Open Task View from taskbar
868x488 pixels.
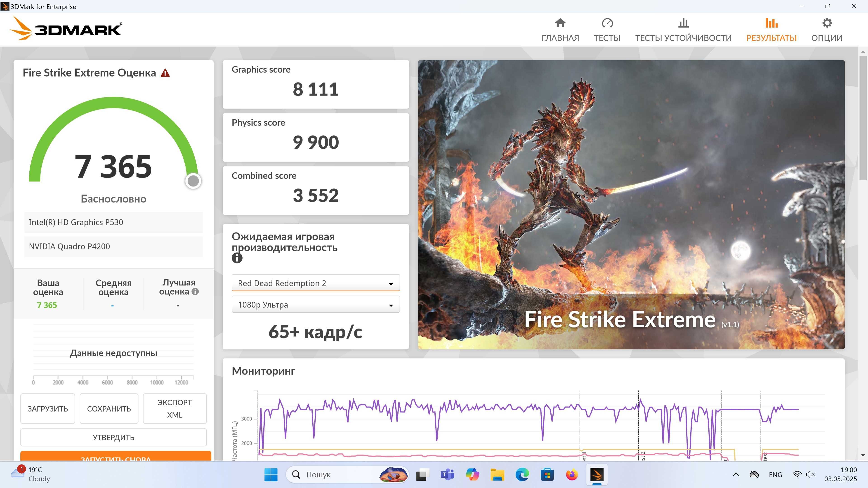point(422,474)
